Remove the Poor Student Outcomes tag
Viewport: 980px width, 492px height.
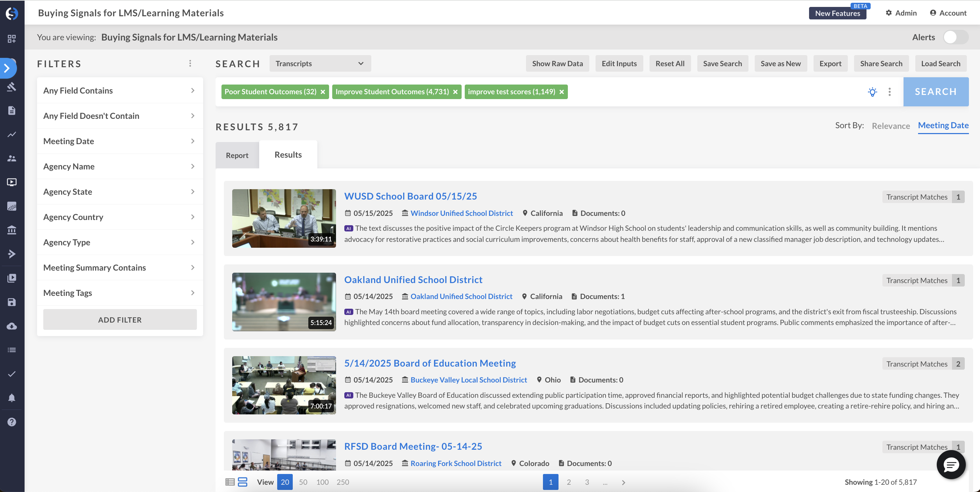click(x=323, y=92)
